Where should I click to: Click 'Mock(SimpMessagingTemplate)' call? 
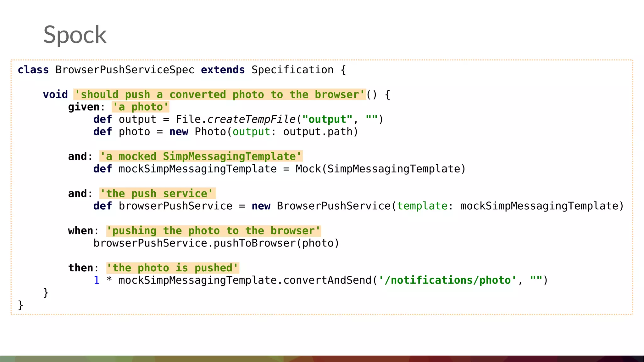(380, 169)
